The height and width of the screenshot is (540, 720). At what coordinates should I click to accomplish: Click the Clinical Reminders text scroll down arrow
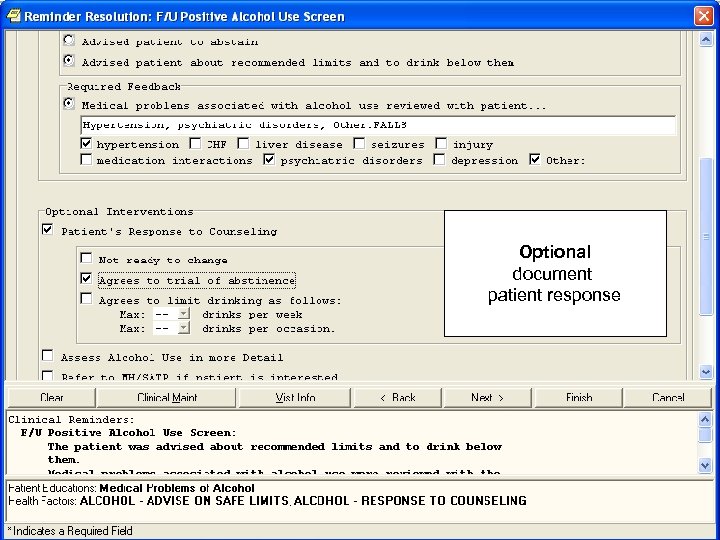point(705,465)
